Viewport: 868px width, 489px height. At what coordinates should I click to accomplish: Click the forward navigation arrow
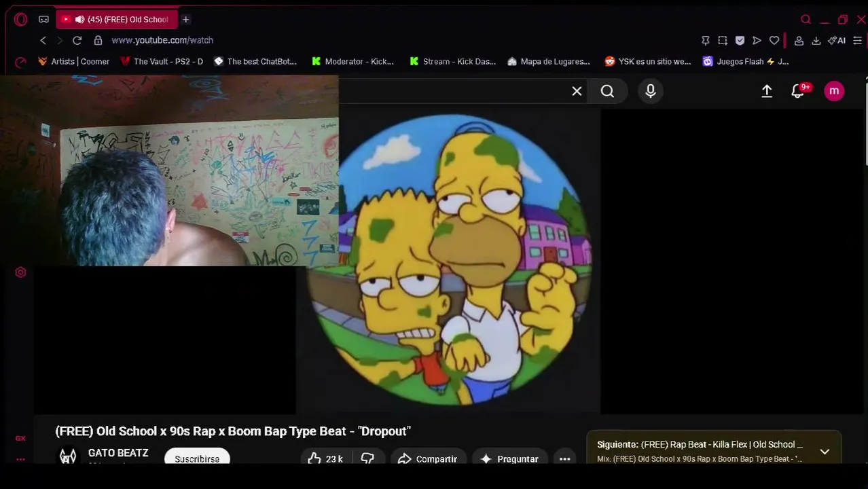60,41
